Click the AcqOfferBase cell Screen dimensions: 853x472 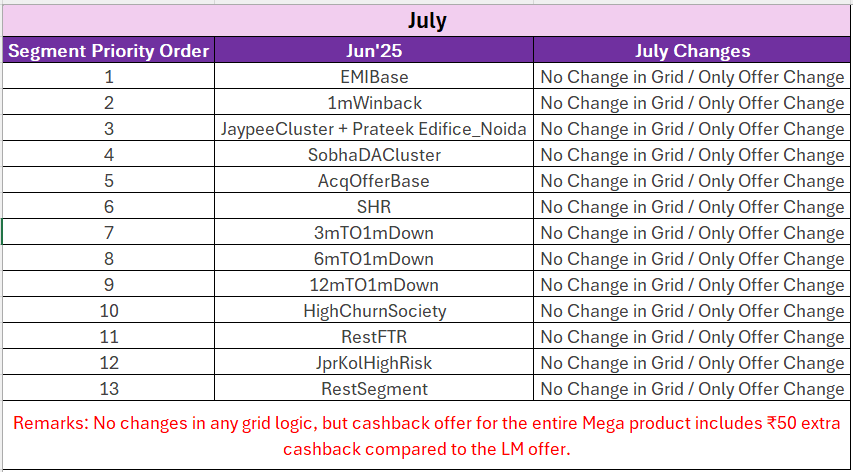374,181
